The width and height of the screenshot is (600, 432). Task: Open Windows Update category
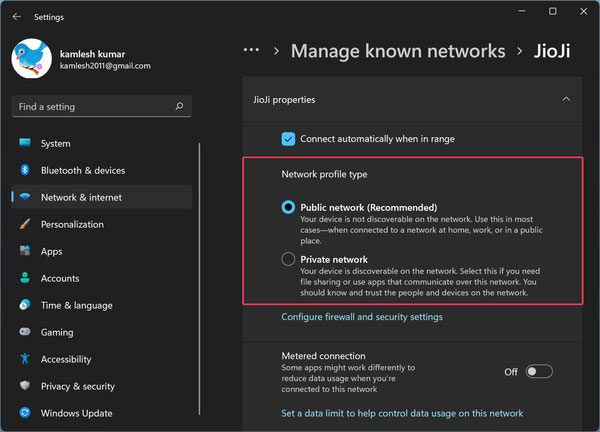[x=102, y=413]
